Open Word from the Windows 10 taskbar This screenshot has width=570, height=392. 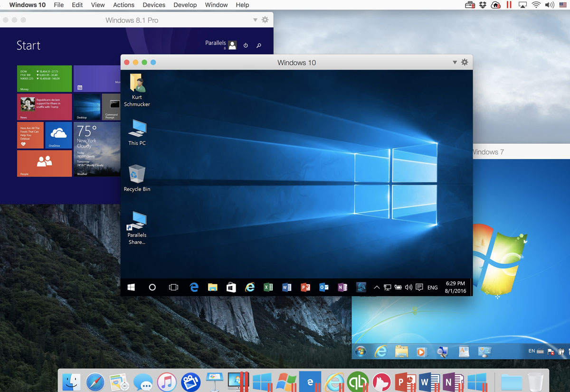(287, 287)
